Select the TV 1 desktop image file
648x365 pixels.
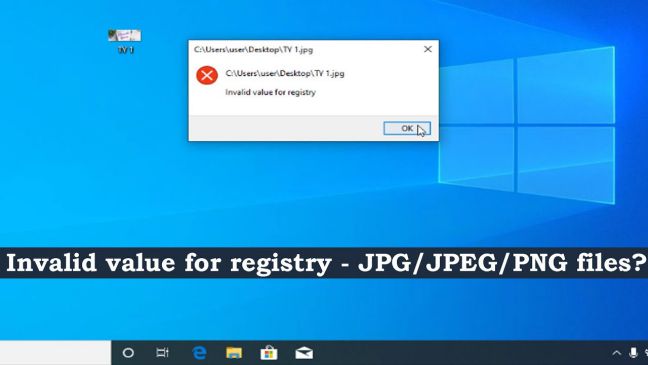(125, 42)
